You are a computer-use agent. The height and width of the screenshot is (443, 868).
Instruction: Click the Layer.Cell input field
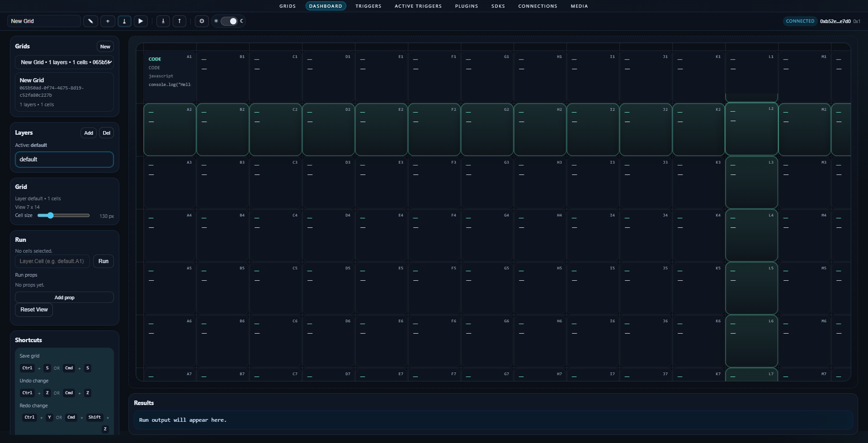click(x=52, y=261)
